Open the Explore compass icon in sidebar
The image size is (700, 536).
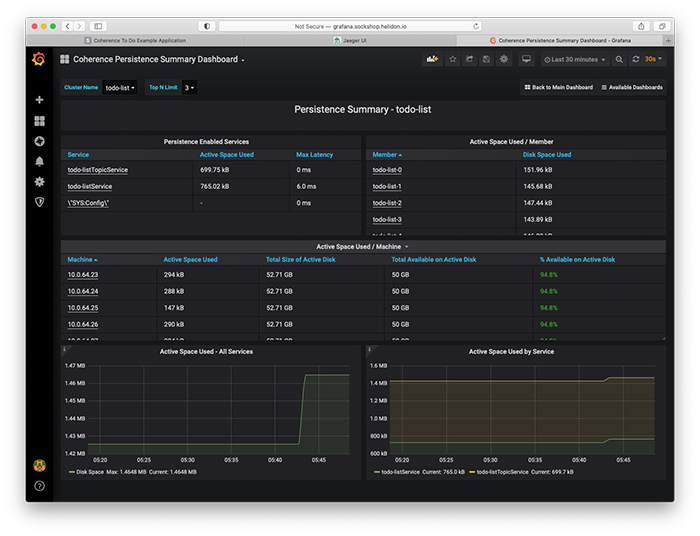(39, 141)
